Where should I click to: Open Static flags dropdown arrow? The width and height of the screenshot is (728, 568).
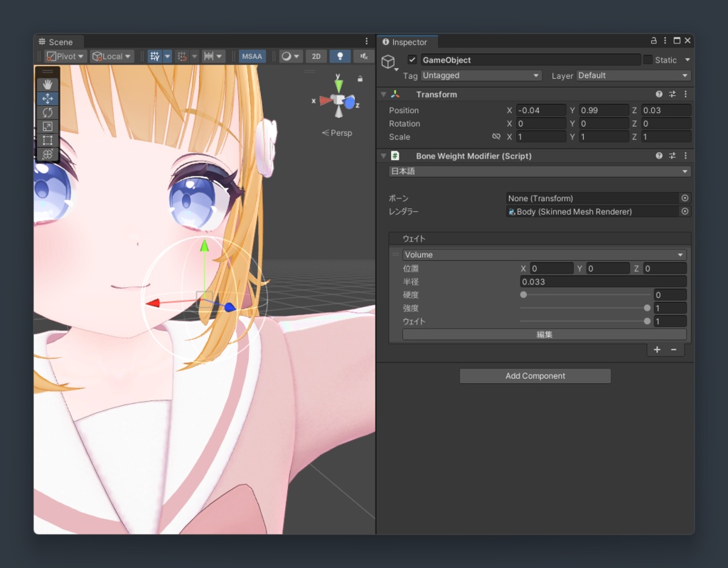tap(687, 60)
